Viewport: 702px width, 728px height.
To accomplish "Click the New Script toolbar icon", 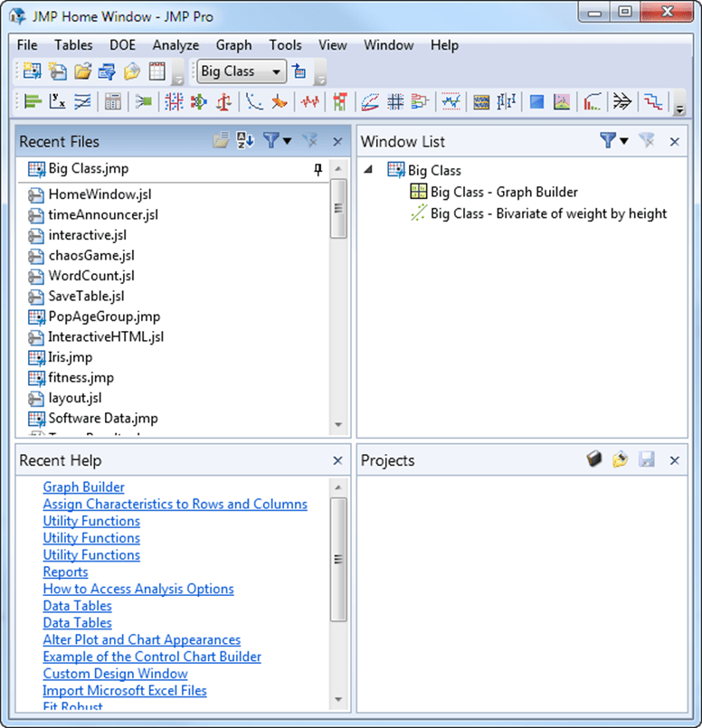I will [58, 71].
